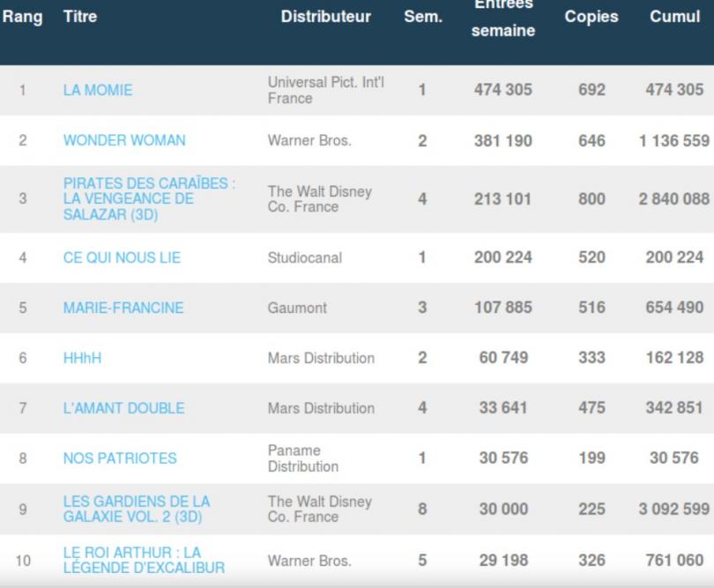
Task: Click the Rang column header
Action: (x=22, y=18)
